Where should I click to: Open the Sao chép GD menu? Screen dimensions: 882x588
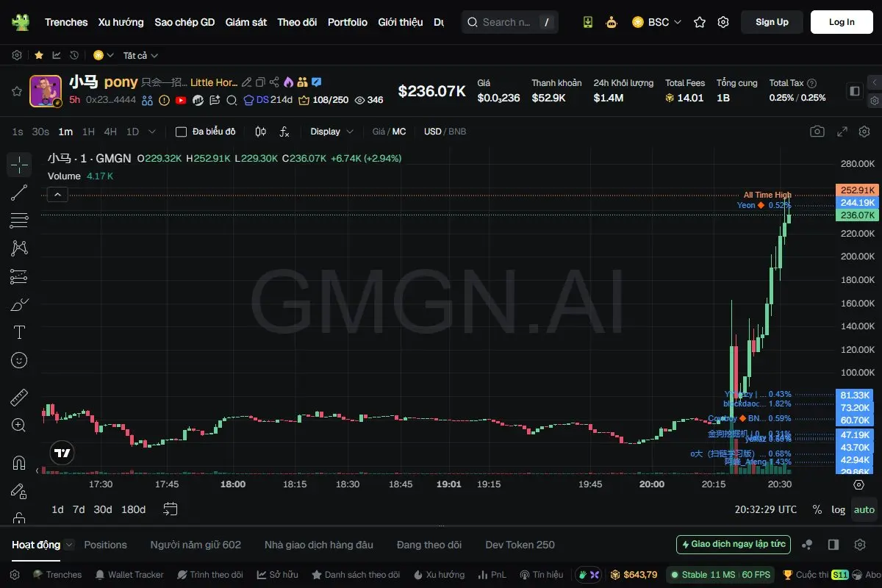point(184,22)
